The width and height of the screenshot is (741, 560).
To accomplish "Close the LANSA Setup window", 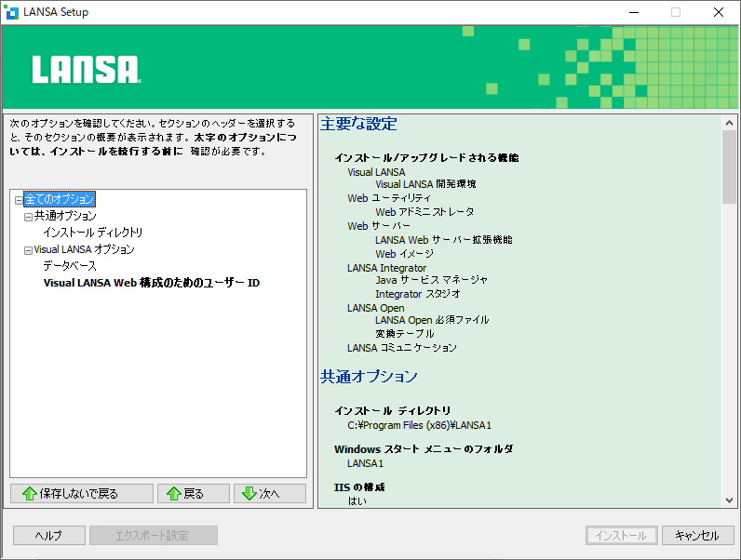I will pos(719,12).
